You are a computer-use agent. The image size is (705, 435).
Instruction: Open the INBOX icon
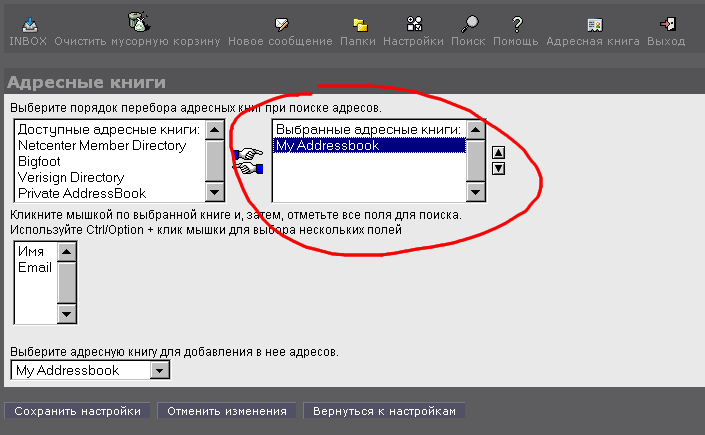(x=30, y=24)
